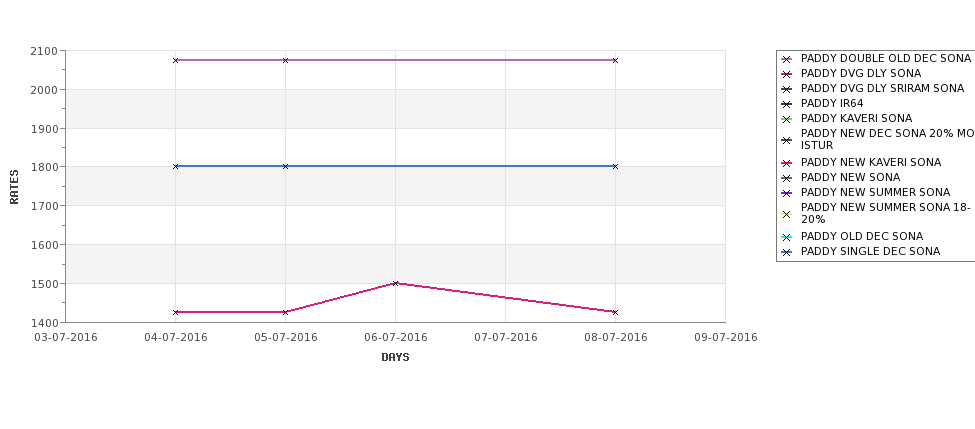Click the PADDY DOUBLE OLD DEC SONA legend marker

click(786, 59)
